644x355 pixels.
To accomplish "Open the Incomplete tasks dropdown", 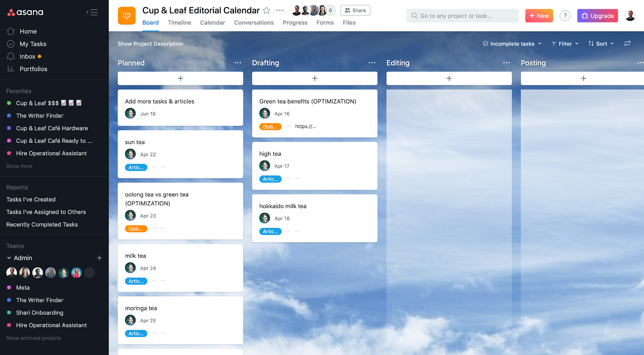I will click(512, 43).
